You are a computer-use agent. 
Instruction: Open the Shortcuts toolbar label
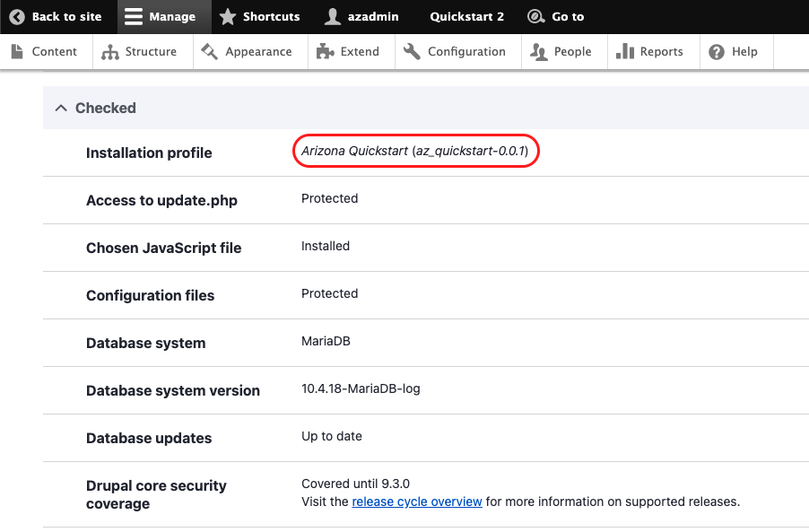click(272, 16)
